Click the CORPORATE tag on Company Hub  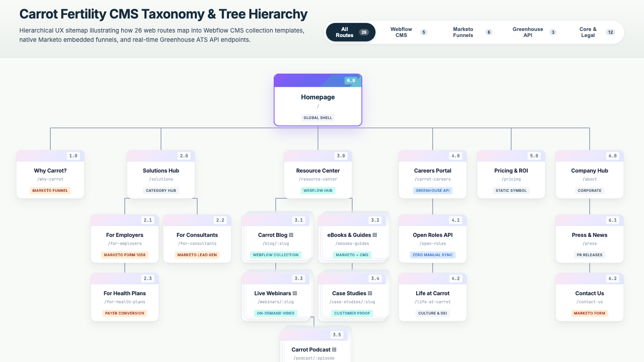pos(590,191)
